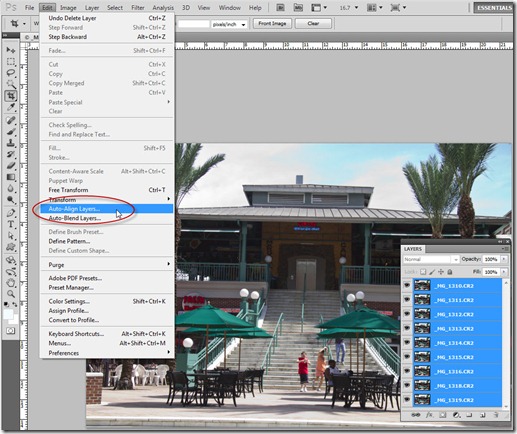This screenshot has width=517, height=434.
Task: Hide layer _MG_1312.CR2
Action: pyautogui.click(x=407, y=314)
